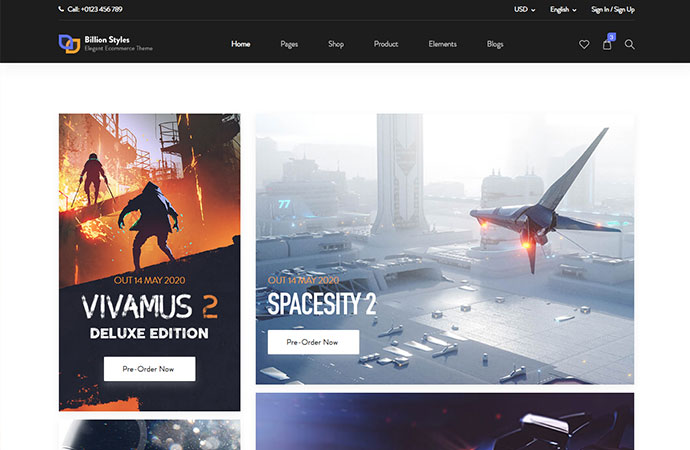The height and width of the screenshot is (450, 690).
Task: Open the English language dropdown
Action: [563, 9]
